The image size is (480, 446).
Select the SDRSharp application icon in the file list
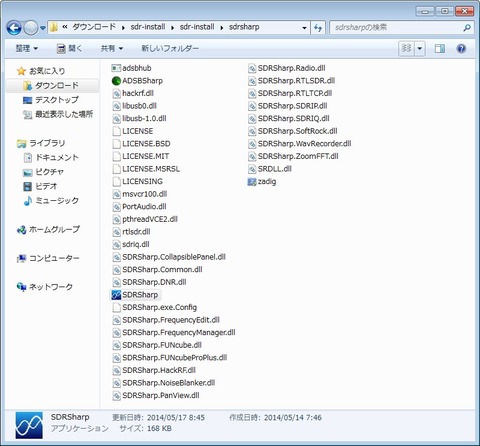(116, 295)
